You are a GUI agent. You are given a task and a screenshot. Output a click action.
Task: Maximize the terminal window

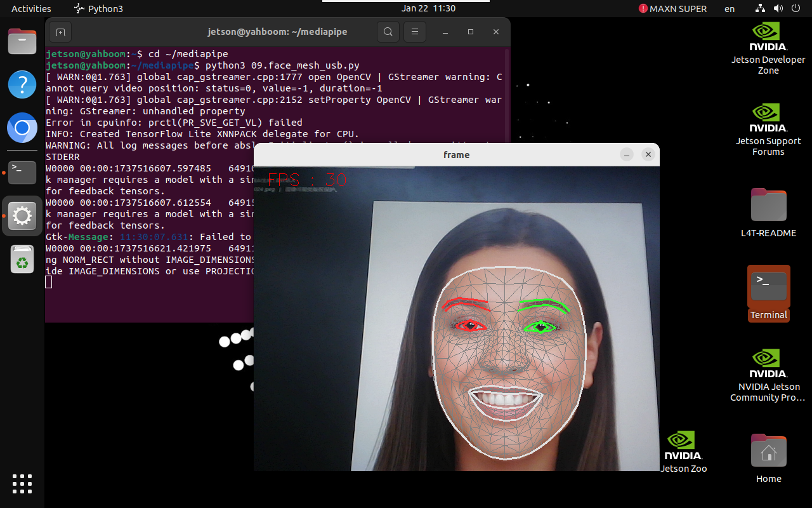[471, 32]
